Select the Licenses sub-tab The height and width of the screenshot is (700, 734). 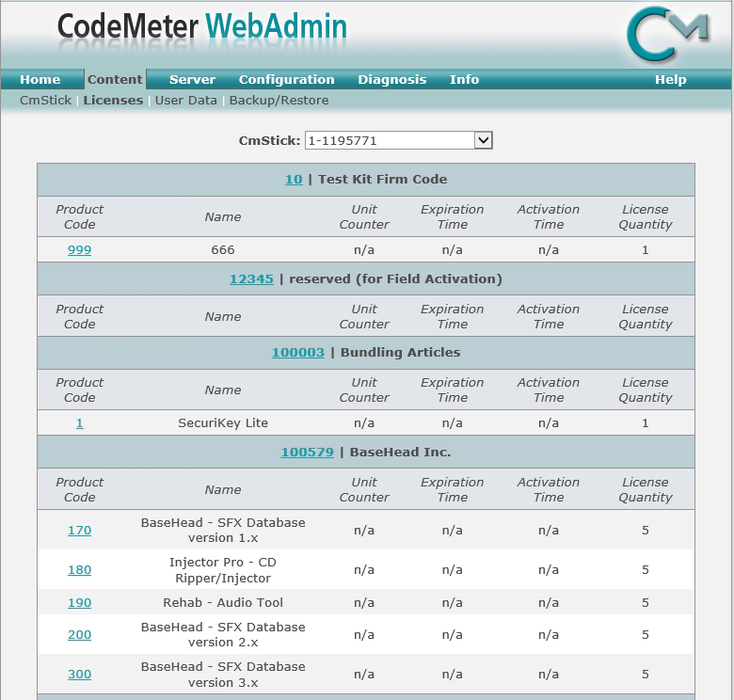point(113,100)
